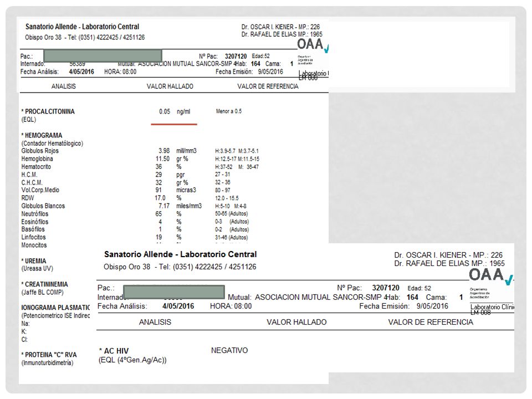Click the H.C.M. row label

[29, 175]
